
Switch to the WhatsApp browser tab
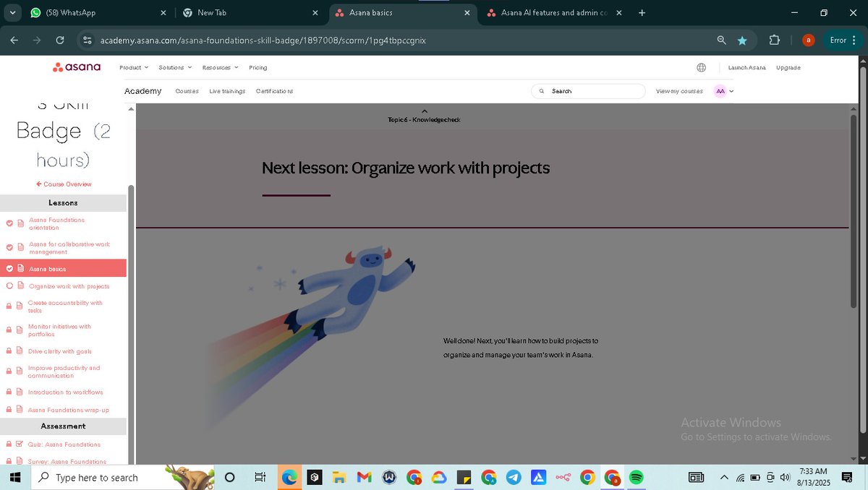click(96, 12)
